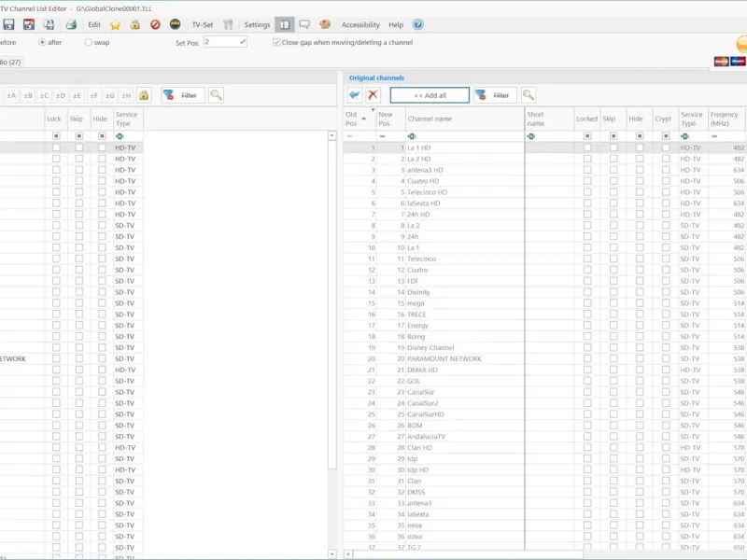747x560 pixels.
Task: Open the Edit menu
Action: point(94,25)
